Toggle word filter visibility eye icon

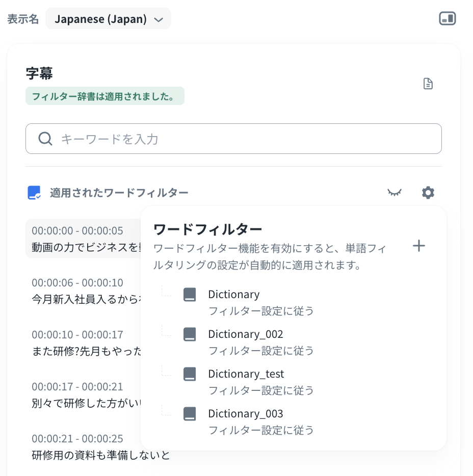[394, 193]
